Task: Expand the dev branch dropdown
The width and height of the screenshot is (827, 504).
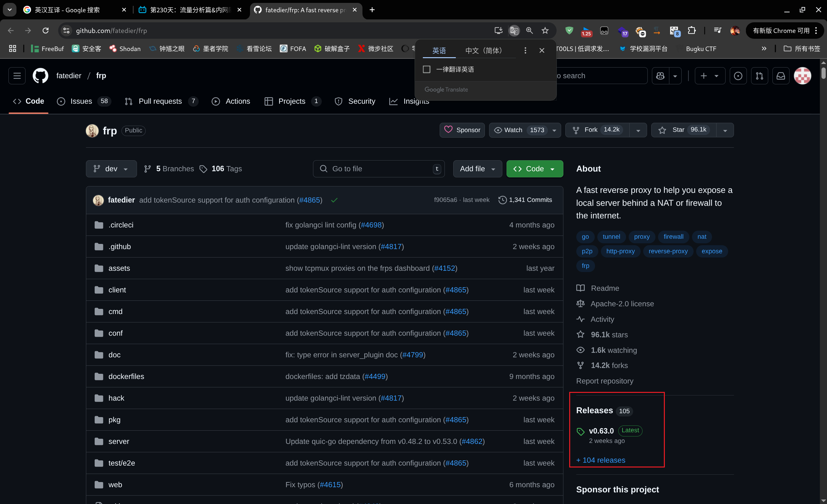Action: pyautogui.click(x=111, y=169)
